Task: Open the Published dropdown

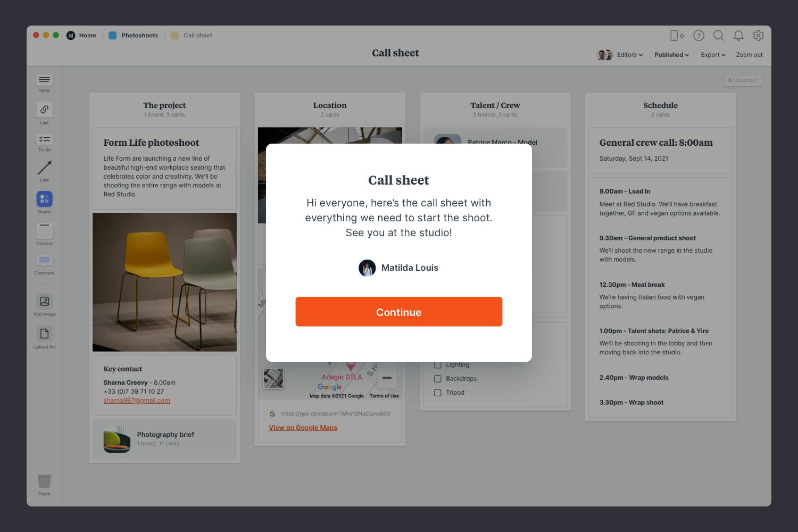Action: (671, 55)
